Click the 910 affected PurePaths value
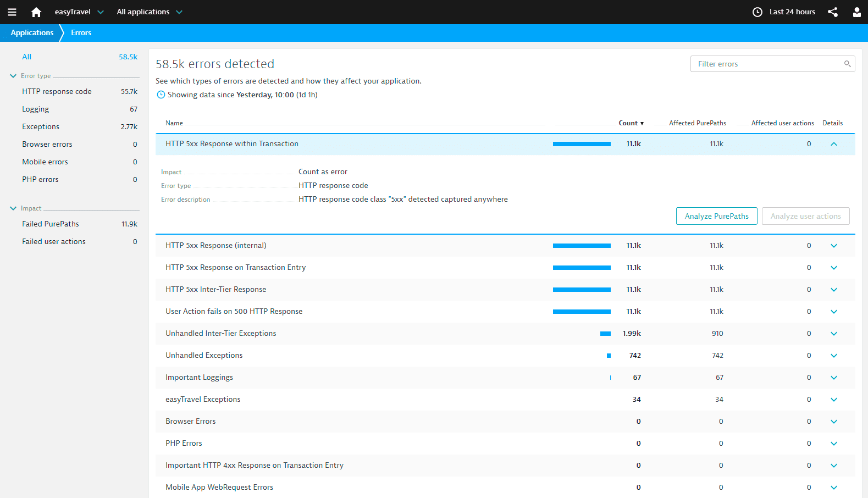 717,333
